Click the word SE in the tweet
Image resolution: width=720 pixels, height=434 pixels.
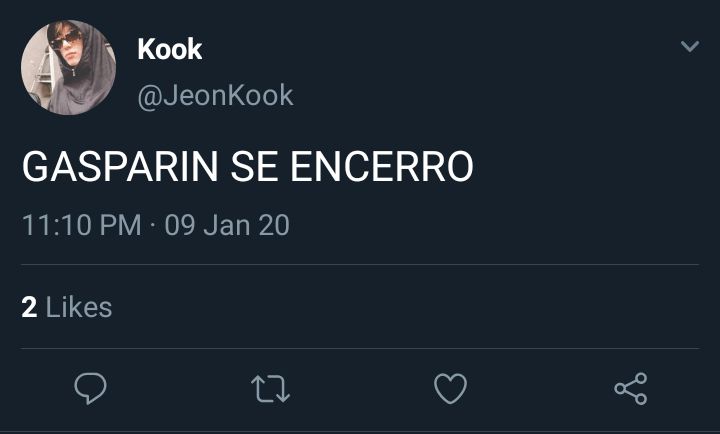pos(254,166)
